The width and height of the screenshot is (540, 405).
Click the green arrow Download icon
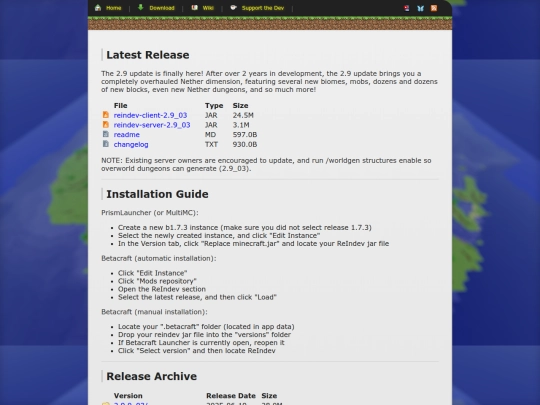(141, 7)
